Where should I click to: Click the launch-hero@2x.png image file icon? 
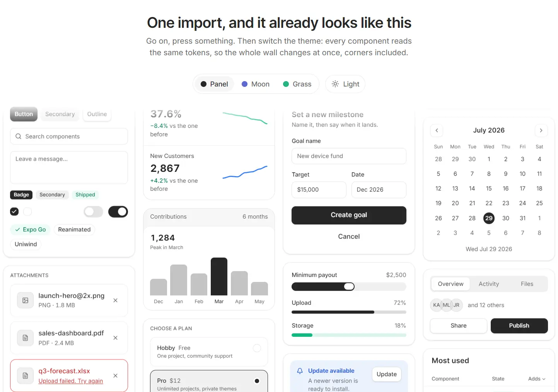(x=26, y=300)
